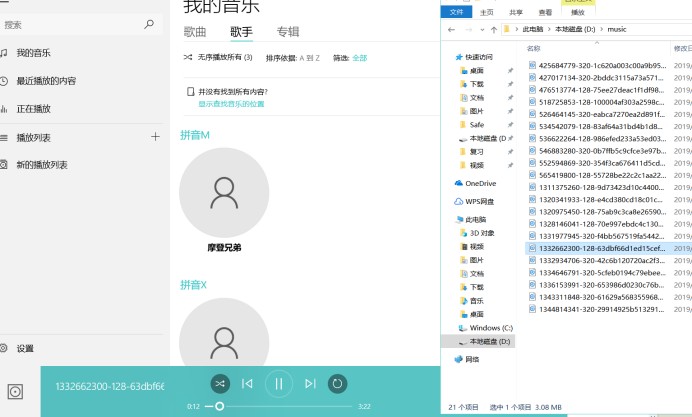Click the 拼音X group header
692x417 pixels.
tap(193, 285)
